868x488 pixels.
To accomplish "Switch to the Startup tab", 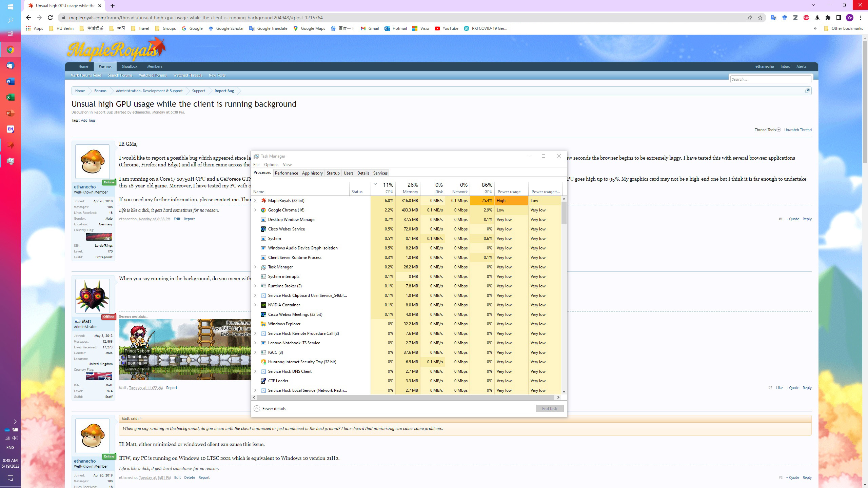I will (x=333, y=173).
